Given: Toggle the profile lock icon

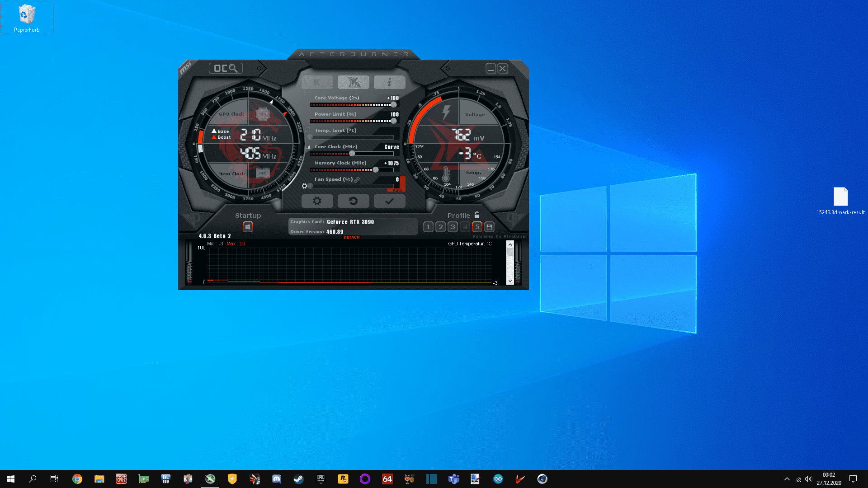Looking at the screenshot, I should (477, 215).
